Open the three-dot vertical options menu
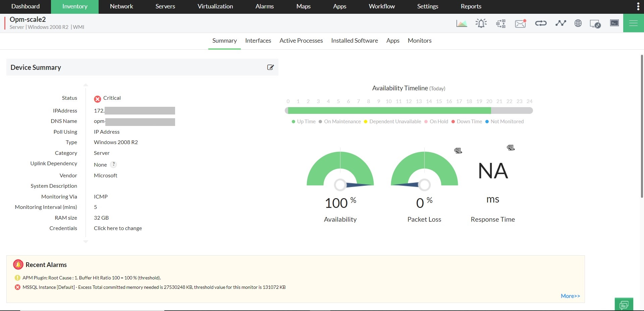Screen dimensions: 644x311 [x=638, y=6]
